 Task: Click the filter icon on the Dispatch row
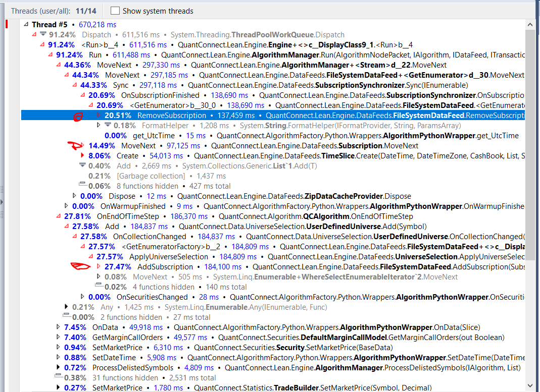44,35
